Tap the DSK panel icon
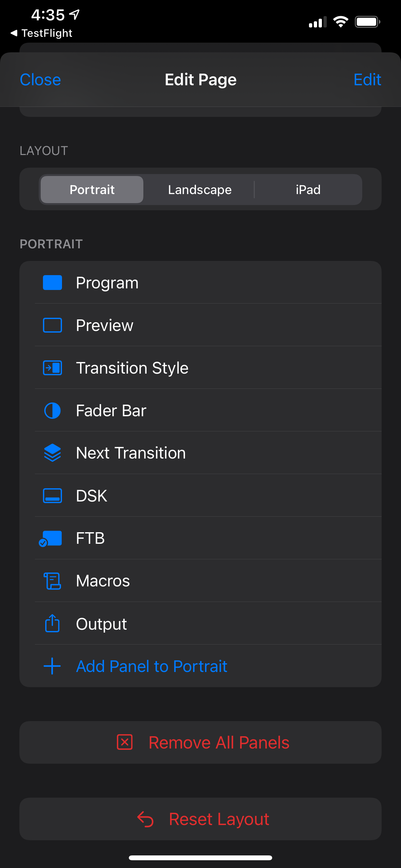Viewport: 401px width, 868px height. 52,496
